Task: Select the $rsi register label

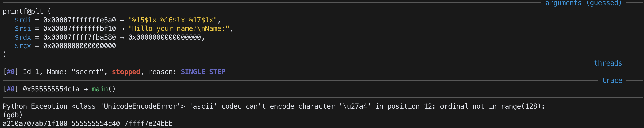Action: pos(23,29)
